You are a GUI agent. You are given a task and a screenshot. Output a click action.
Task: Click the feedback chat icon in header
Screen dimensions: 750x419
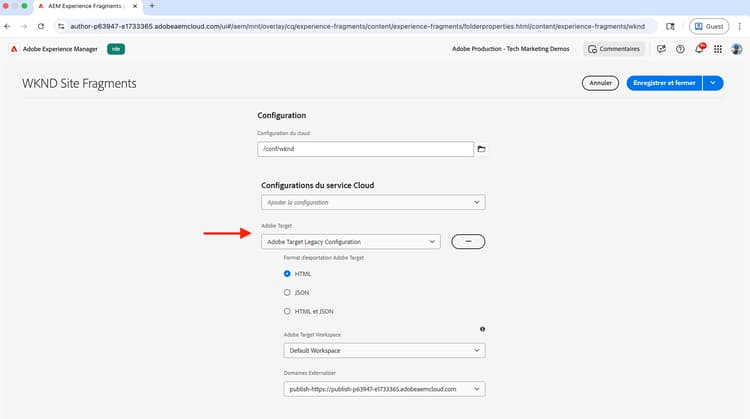[x=661, y=49]
